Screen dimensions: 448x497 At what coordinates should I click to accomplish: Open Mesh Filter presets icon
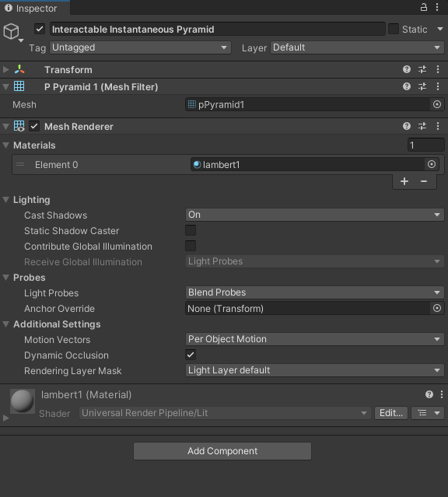tap(422, 86)
